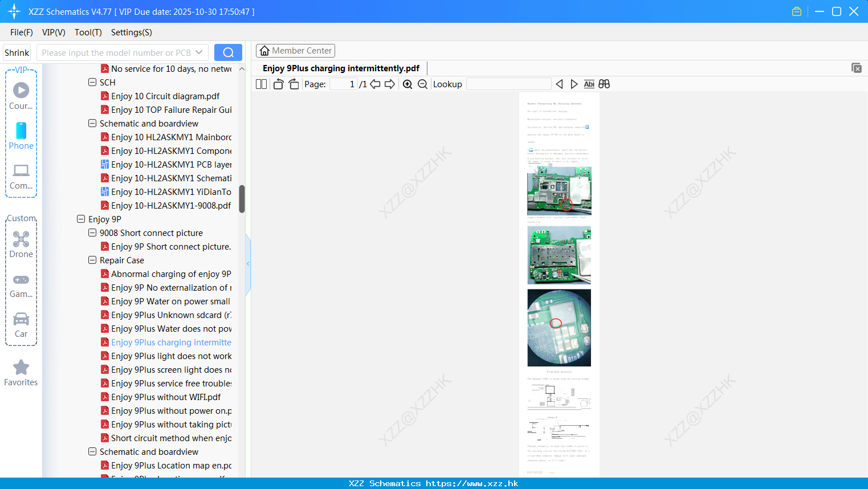Click the blue search button

click(x=228, y=52)
